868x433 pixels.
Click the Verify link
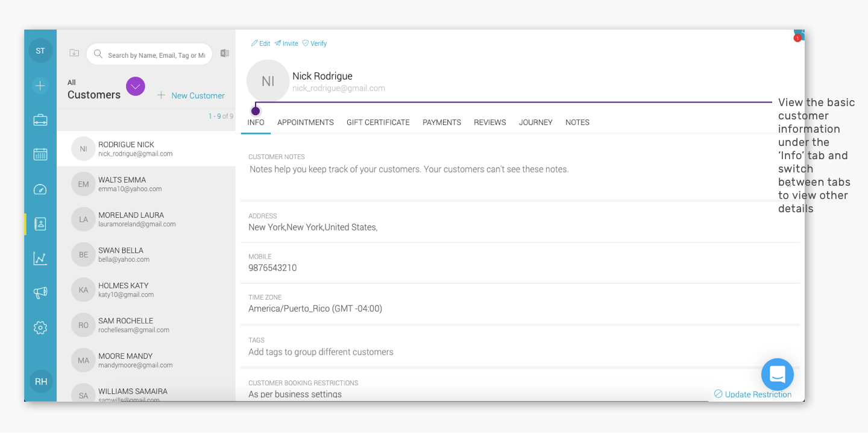(x=315, y=43)
